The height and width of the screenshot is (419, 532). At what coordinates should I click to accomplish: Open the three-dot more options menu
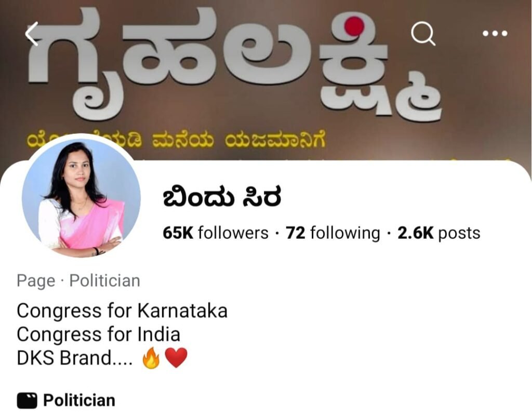tap(495, 33)
